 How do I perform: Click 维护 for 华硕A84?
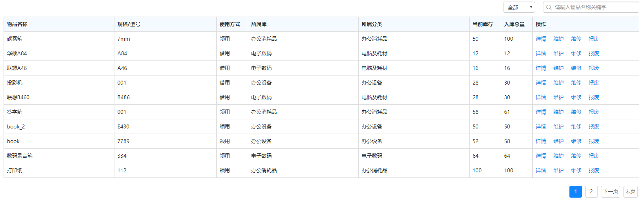(558, 53)
